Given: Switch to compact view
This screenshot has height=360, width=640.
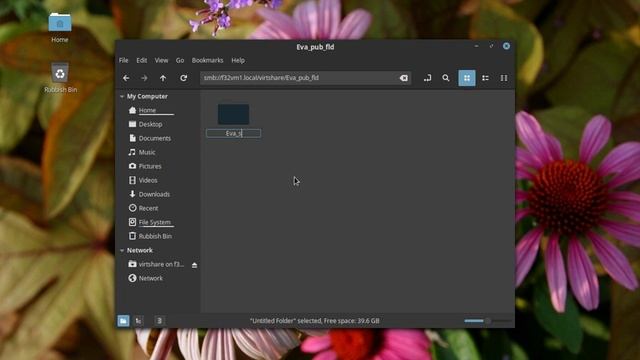Looking at the screenshot, I should [x=504, y=78].
